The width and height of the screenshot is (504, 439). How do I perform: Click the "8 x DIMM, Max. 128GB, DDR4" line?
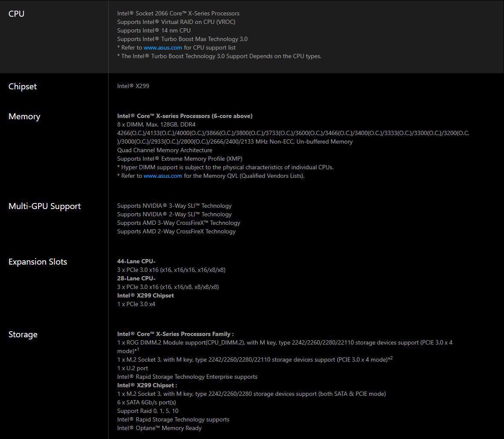click(156, 124)
